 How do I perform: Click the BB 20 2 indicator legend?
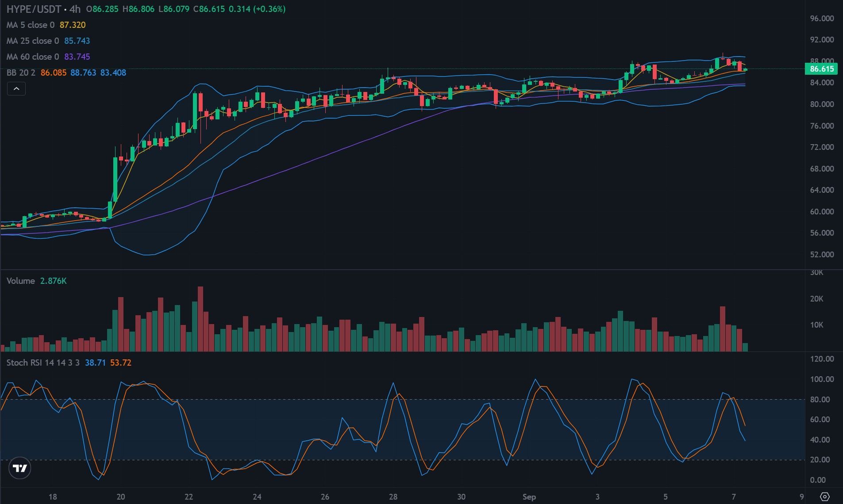coord(21,73)
